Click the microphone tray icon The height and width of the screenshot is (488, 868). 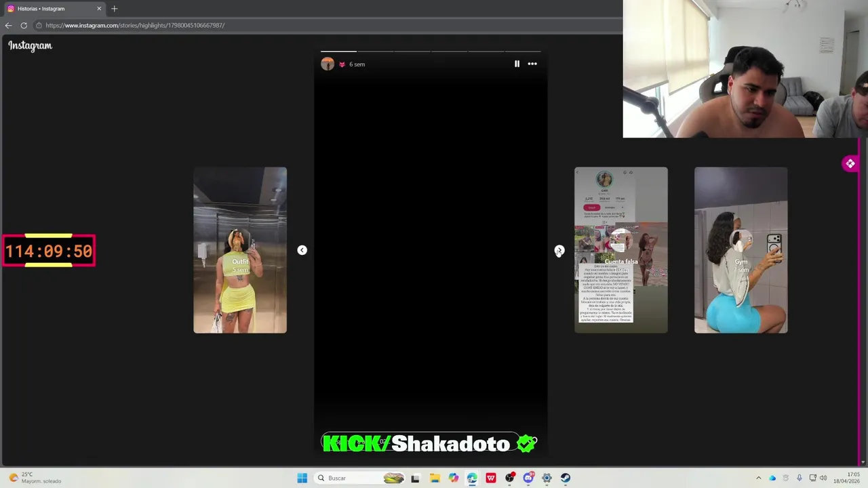click(x=800, y=478)
